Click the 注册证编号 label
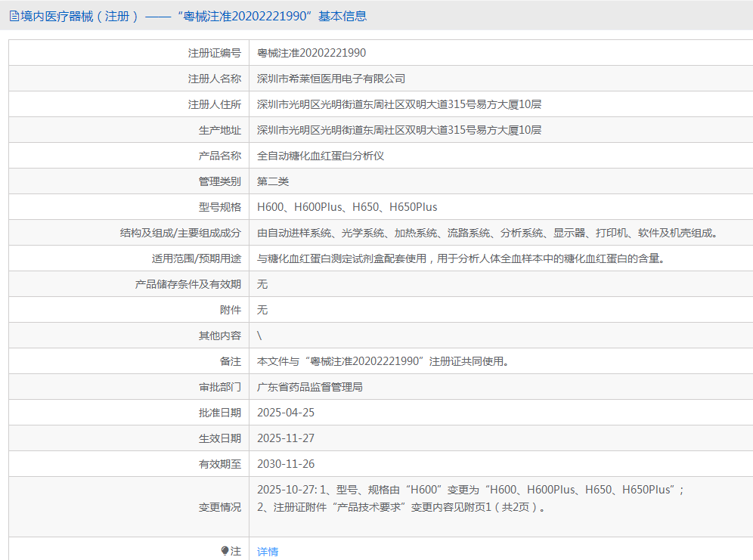 point(214,53)
